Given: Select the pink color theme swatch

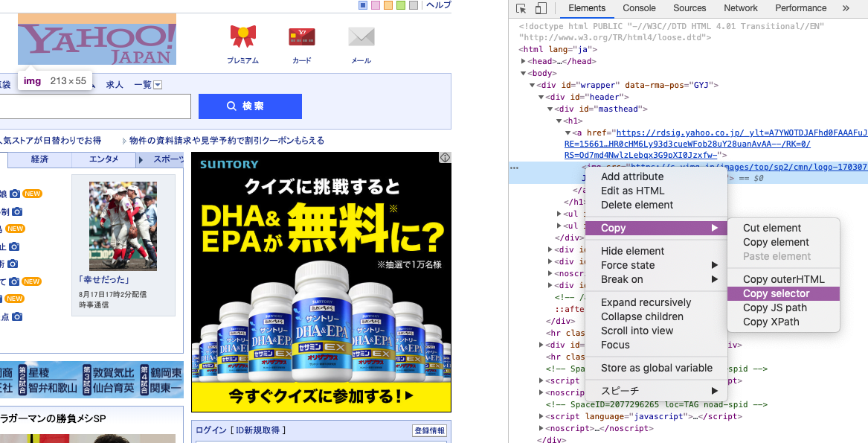Looking at the screenshot, I should coord(376,5).
